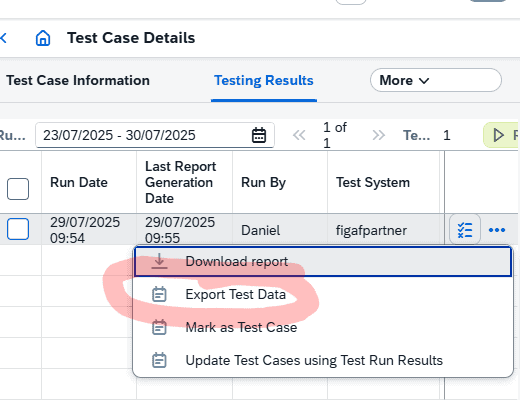This screenshot has height=400, width=520.
Task: Expand the More dropdown
Action: point(436,80)
